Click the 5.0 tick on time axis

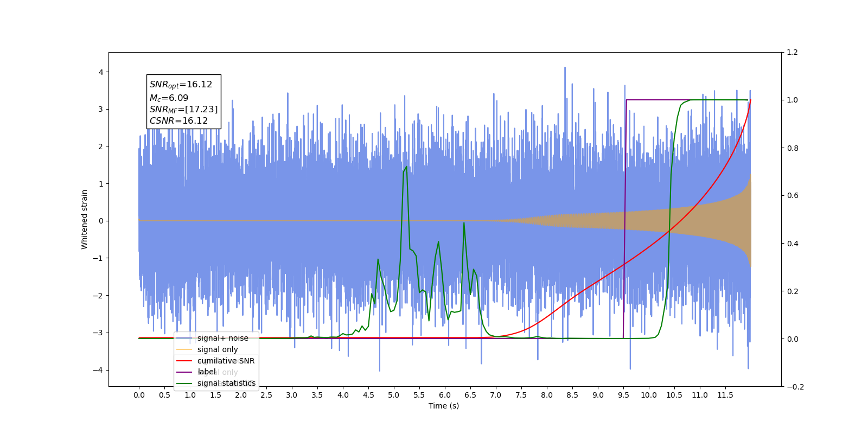click(x=394, y=395)
